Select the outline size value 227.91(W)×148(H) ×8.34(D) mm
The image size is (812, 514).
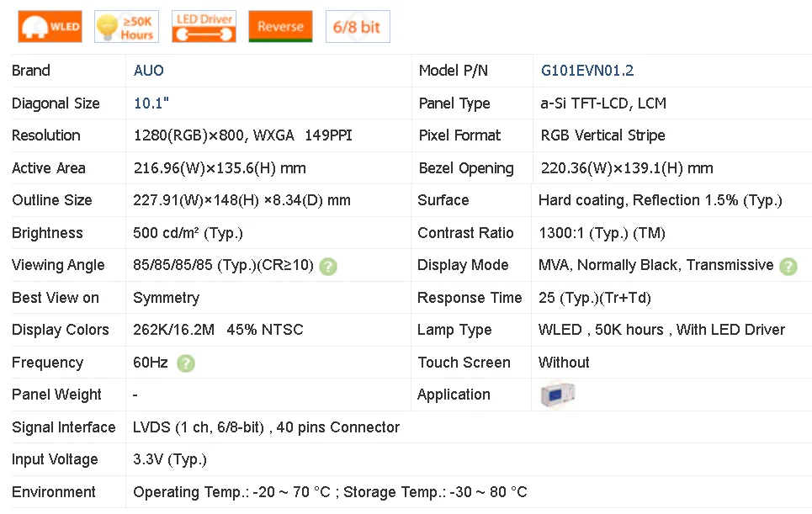point(241,200)
